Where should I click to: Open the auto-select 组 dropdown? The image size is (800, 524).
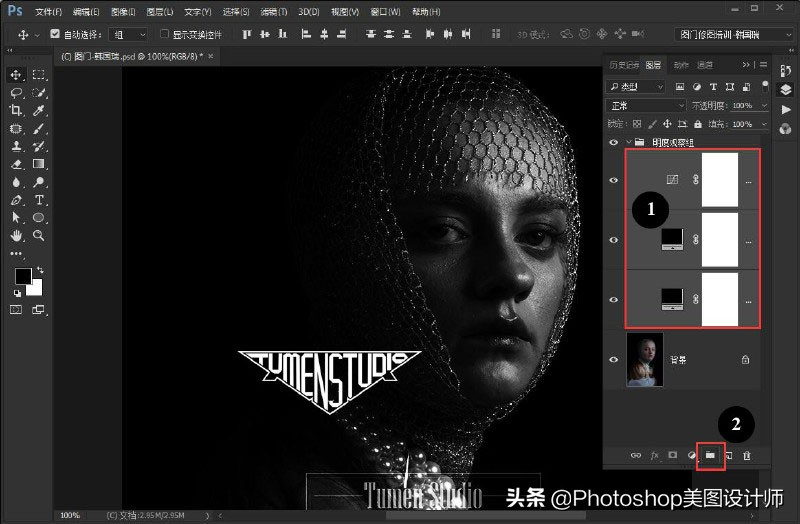[x=128, y=34]
